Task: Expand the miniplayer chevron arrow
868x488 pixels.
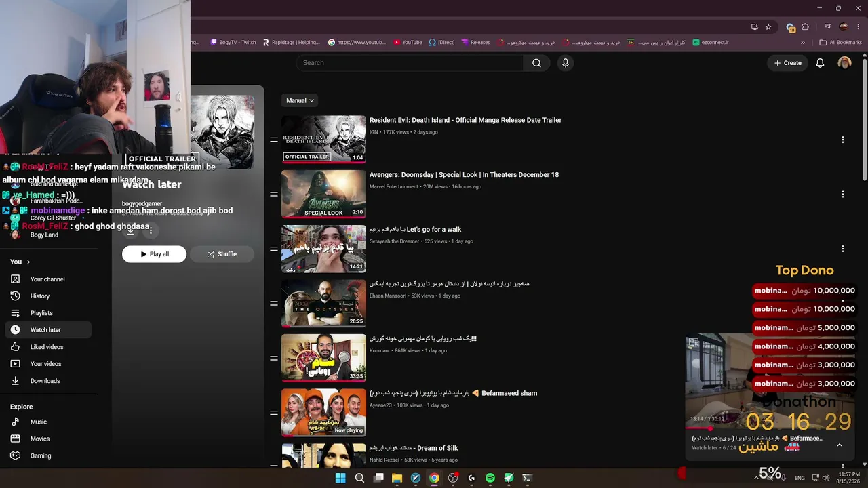Action: click(x=840, y=445)
